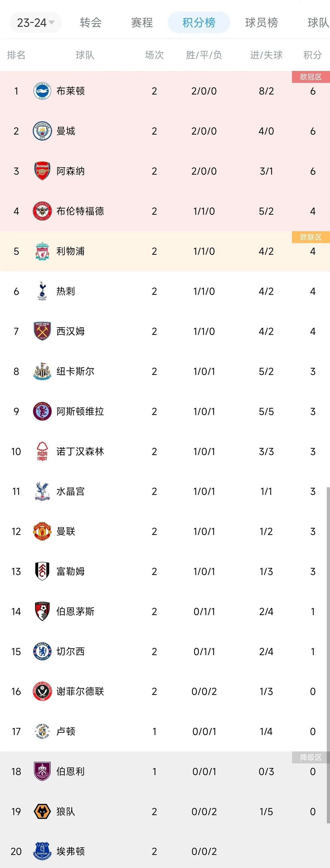Tap the Brentford bee crest
The height and width of the screenshot is (868, 330).
tap(42, 211)
